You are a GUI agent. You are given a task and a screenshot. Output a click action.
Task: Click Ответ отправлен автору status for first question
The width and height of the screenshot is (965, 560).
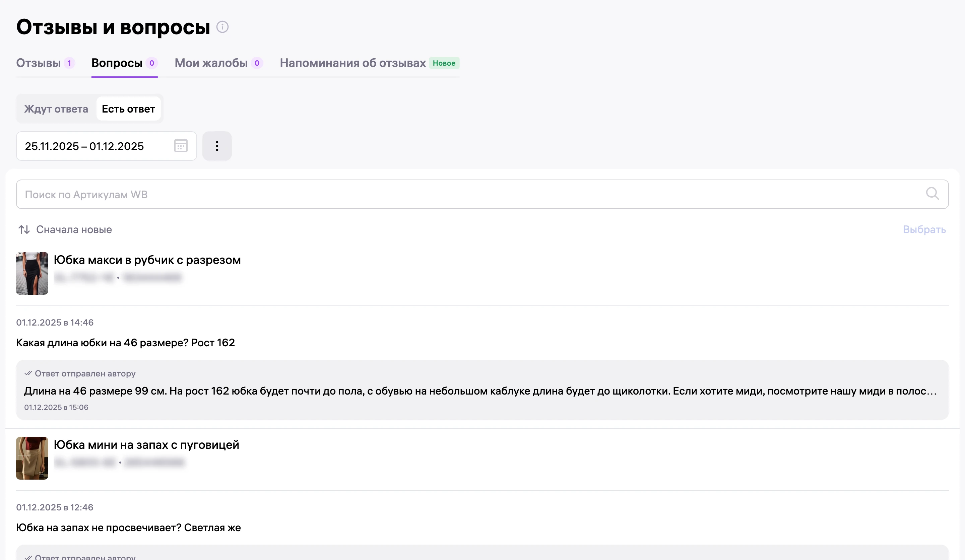coord(80,373)
